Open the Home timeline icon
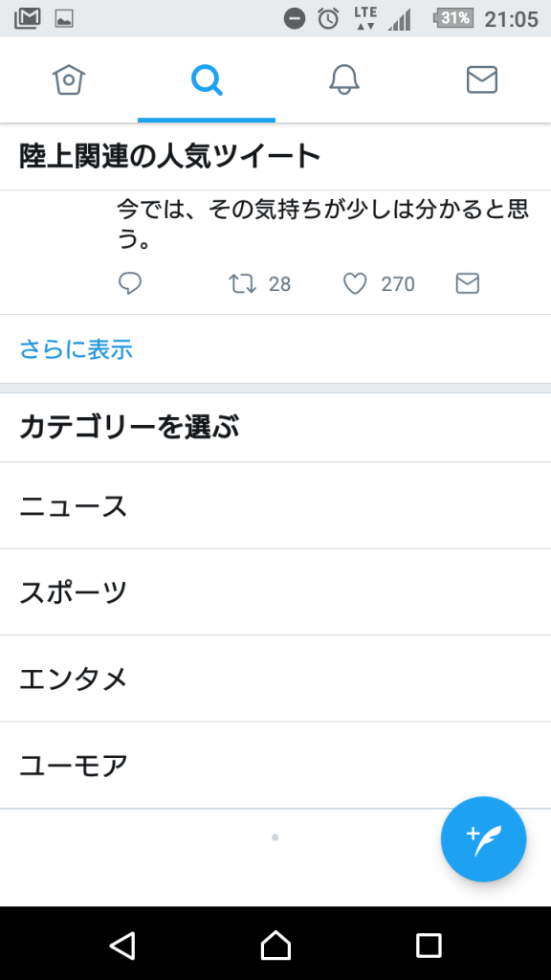This screenshot has height=980, width=551. tap(68, 80)
